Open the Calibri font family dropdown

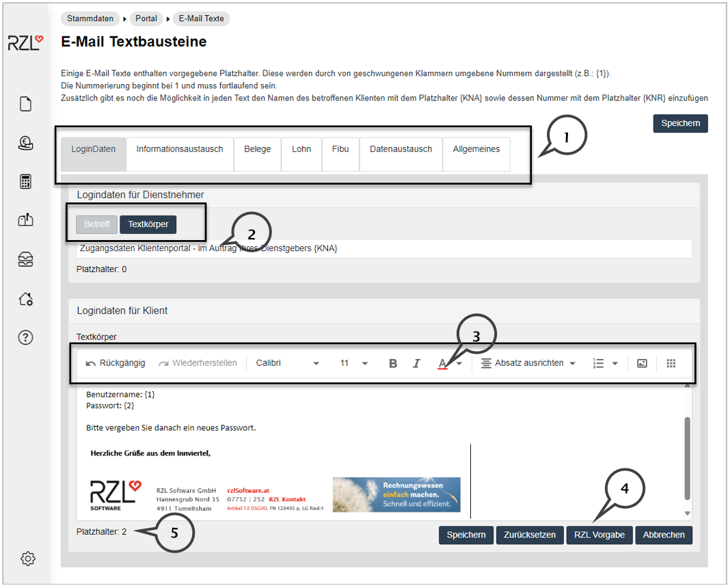tap(287, 363)
